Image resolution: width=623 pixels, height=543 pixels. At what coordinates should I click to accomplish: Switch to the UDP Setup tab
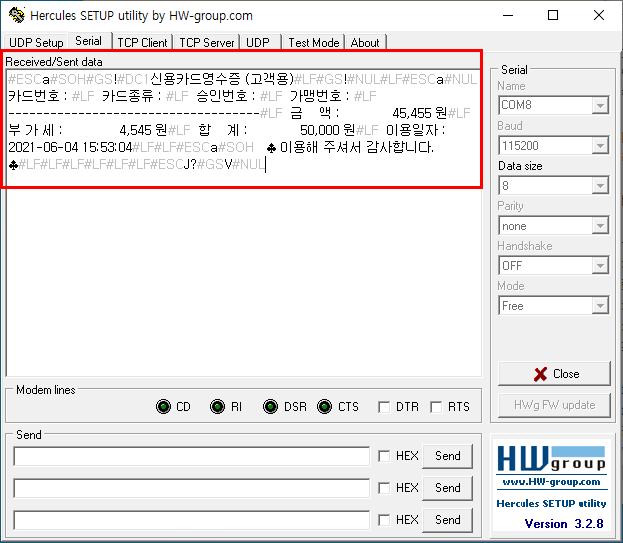(x=36, y=43)
